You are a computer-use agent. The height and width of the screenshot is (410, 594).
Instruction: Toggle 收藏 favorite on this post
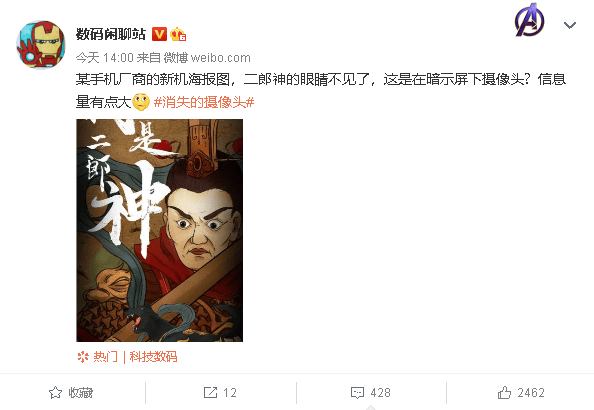pos(71,393)
